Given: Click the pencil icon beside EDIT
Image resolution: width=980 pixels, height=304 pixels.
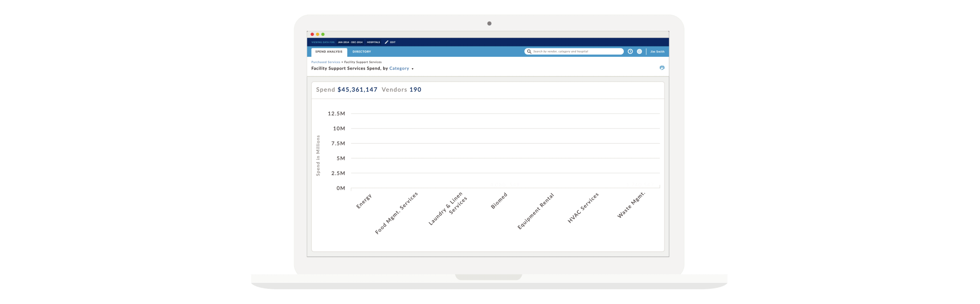Looking at the screenshot, I should (386, 42).
